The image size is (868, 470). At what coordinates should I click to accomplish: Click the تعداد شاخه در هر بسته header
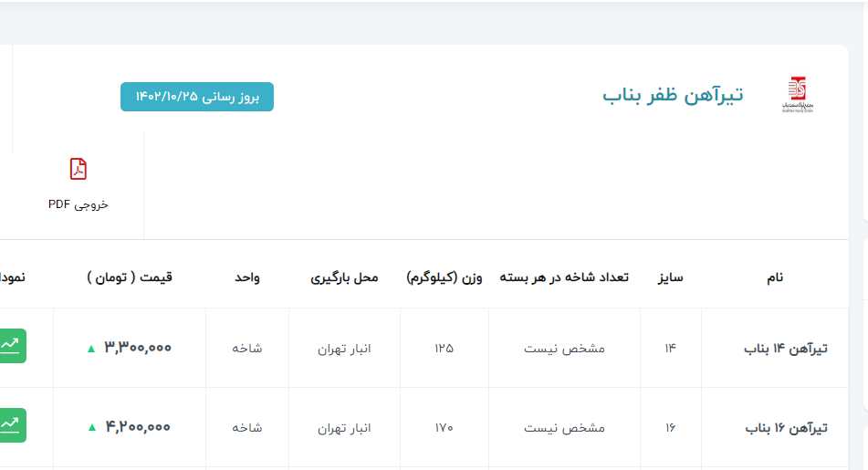click(564, 277)
